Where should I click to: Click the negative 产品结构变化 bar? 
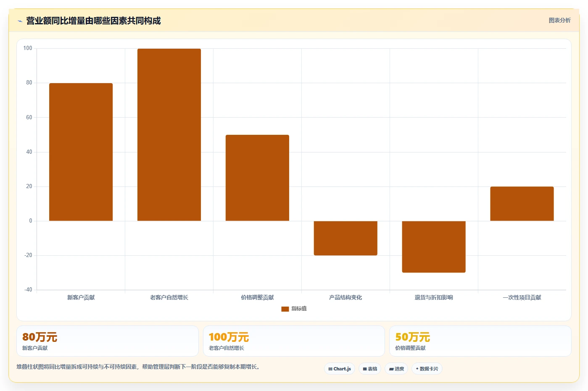click(x=345, y=238)
